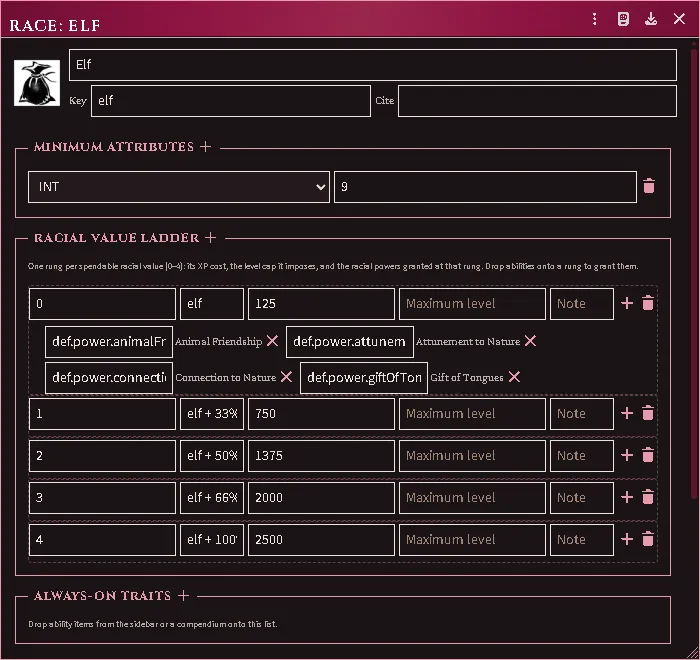
Task: Remove Attunement to Nature power
Action: [530, 341]
